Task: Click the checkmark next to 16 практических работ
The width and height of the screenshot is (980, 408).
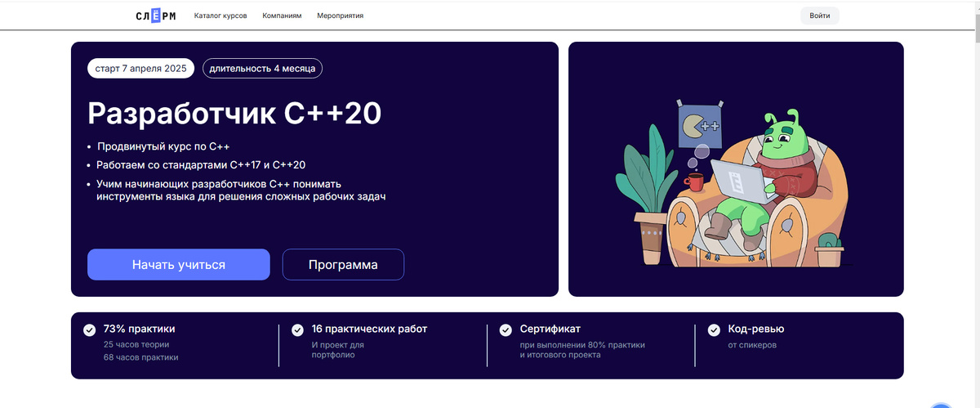Action: click(x=297, y=330)
